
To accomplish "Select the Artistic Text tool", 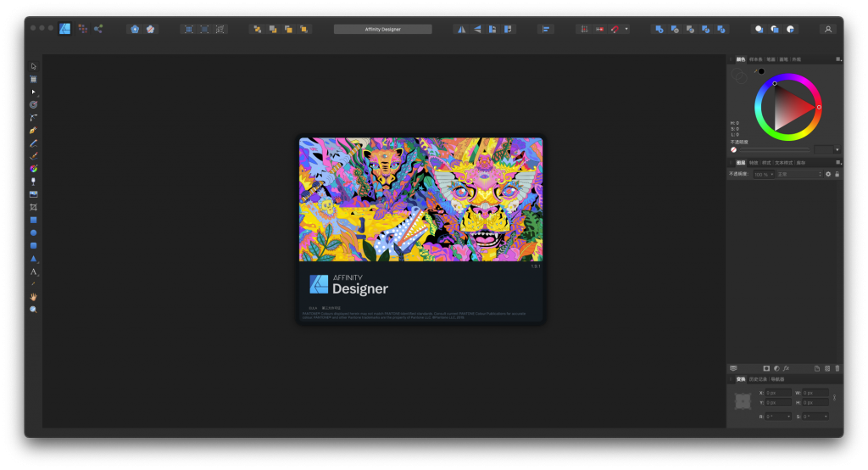I will coord(33,271).
